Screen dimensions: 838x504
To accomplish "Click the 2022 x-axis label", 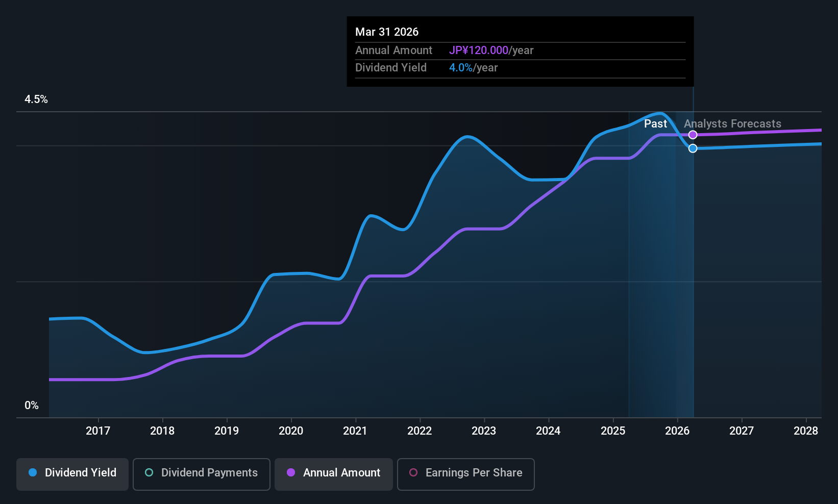I will [x=420, y=431].
